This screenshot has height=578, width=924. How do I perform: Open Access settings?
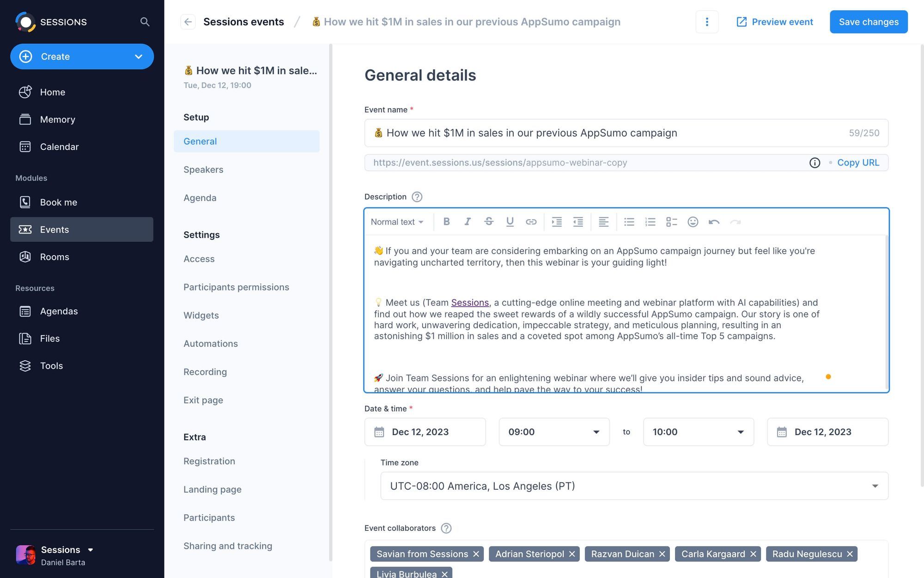tap(247, 259)
